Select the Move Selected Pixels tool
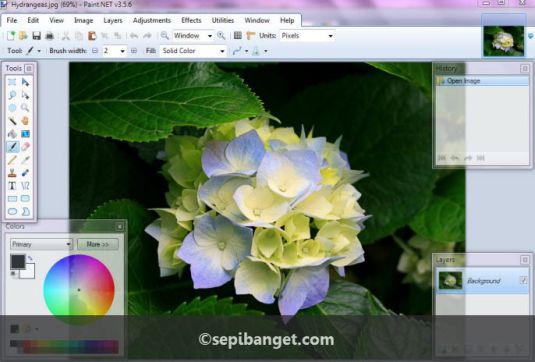This screenshot has height=362, width=535. [25, 82]
